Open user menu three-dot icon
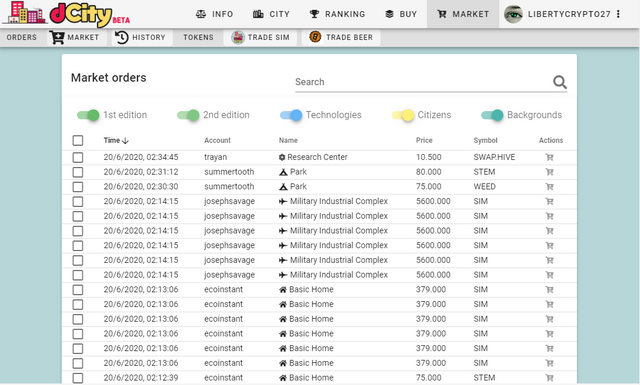This screenshot has width=640, height=385. coord(618,14)
